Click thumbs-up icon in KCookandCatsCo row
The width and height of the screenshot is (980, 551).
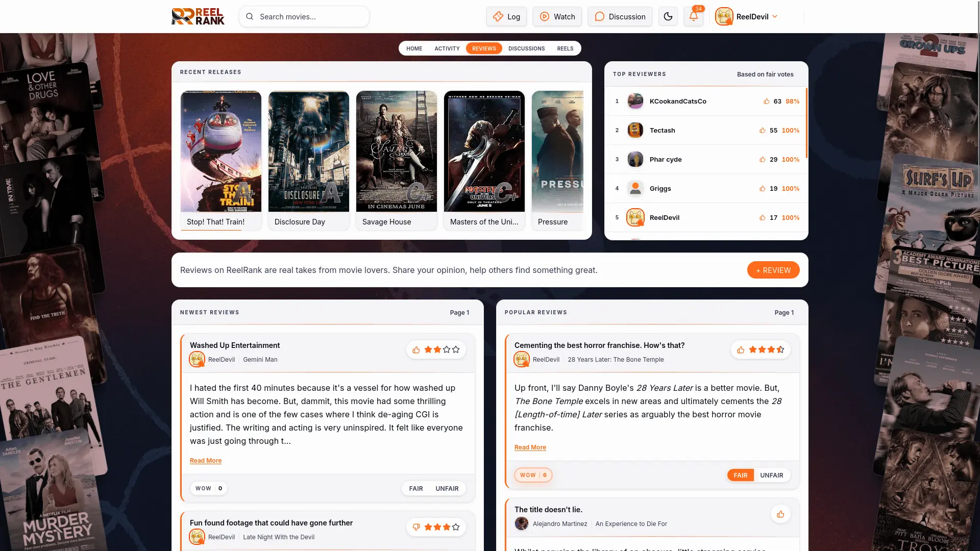click(766, 101)
